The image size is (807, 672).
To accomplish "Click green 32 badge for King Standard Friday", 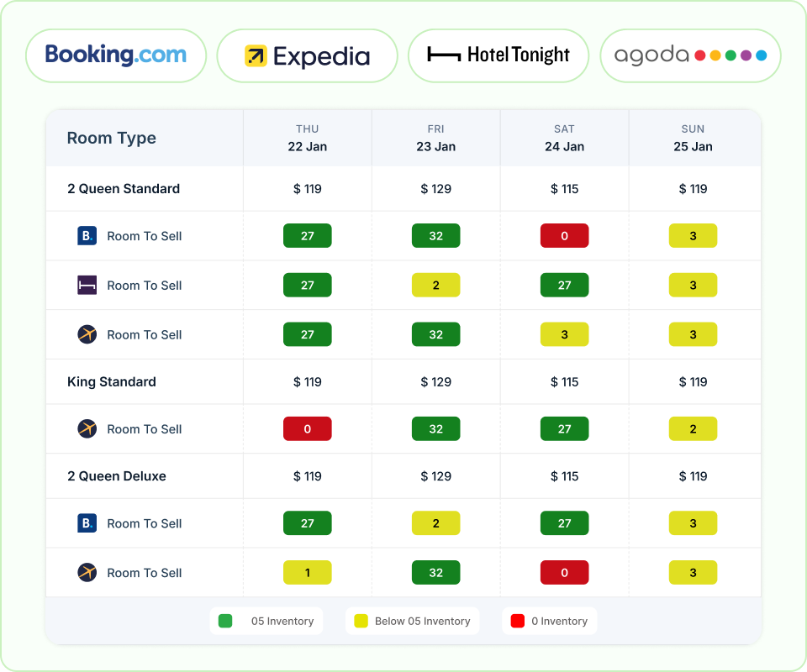I will click(436, 428).
